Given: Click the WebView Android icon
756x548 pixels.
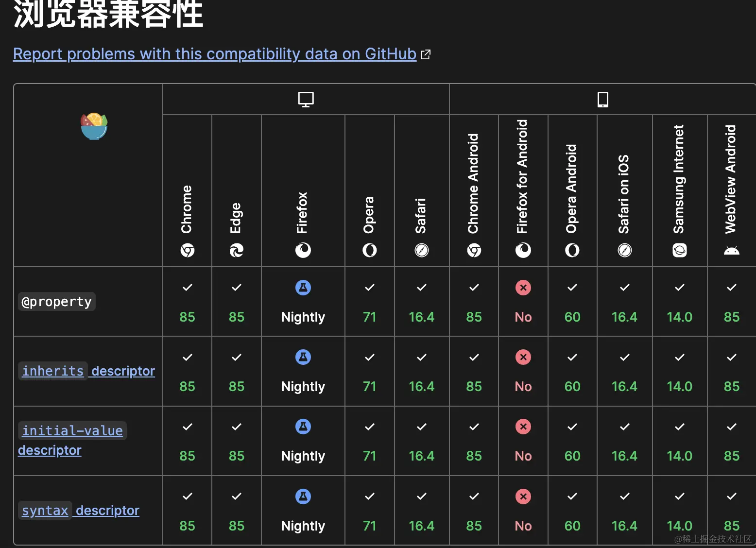Looking at the screenshot, I should [x=732, y=251].
